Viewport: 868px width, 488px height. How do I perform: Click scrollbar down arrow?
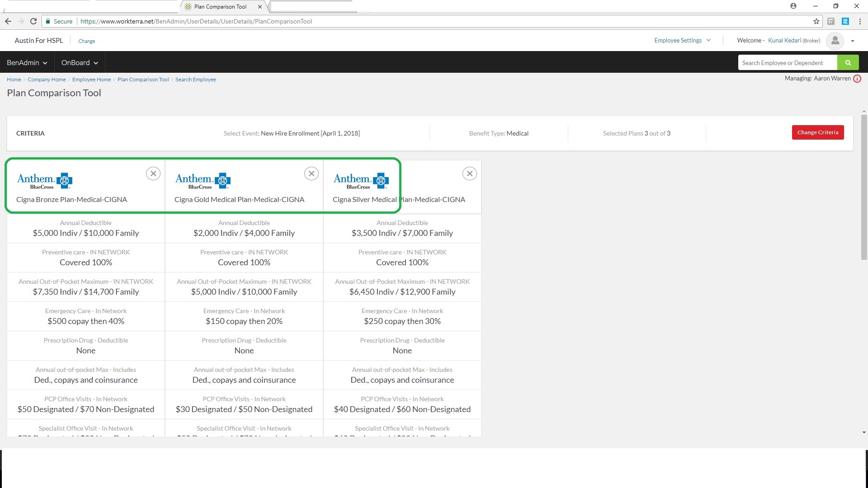[864, 432]
